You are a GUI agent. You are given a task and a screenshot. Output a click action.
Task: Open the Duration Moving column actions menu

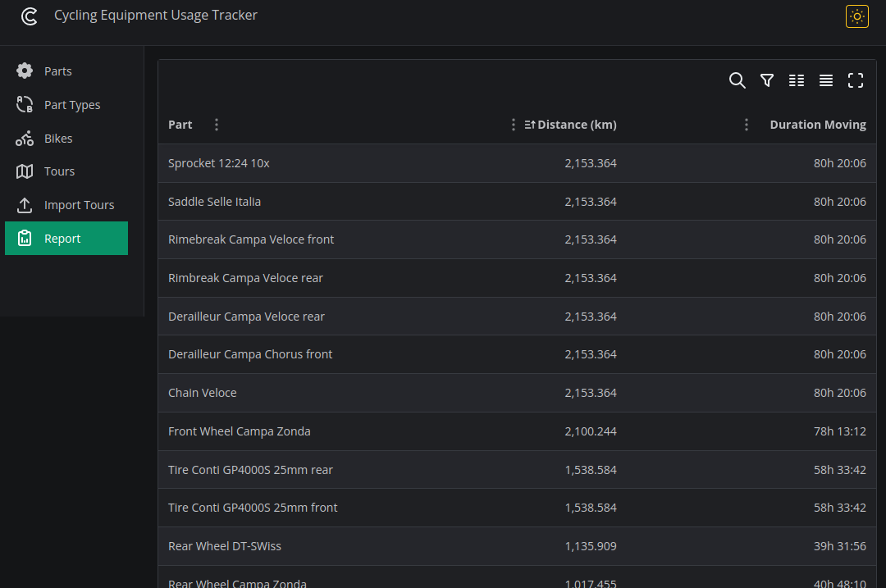pyautogui.click(x=746, y=125)
